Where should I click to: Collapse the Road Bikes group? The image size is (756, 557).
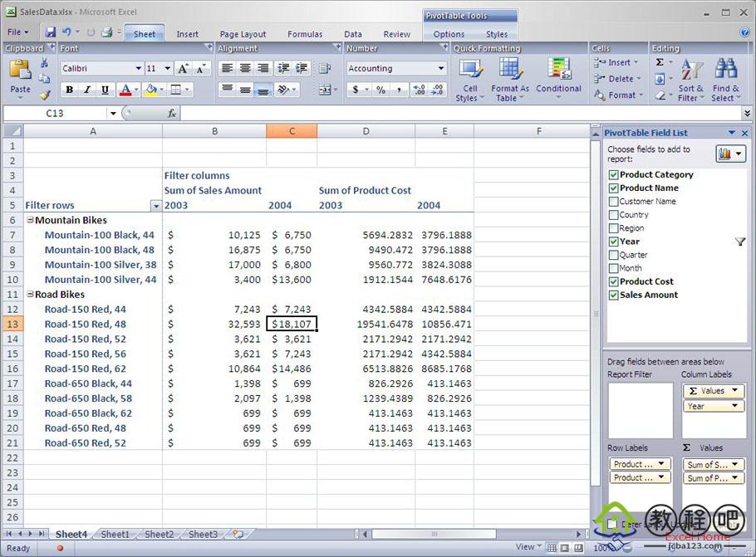30,294
